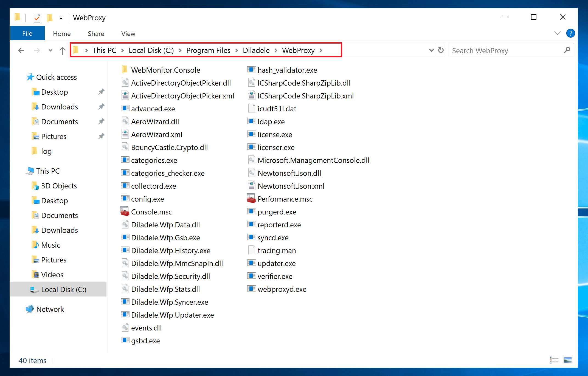The width and height of the screenshot is (588, 376).
Task: Navigate to Diladele breadcrumb
Action: (x=256, y=50)
